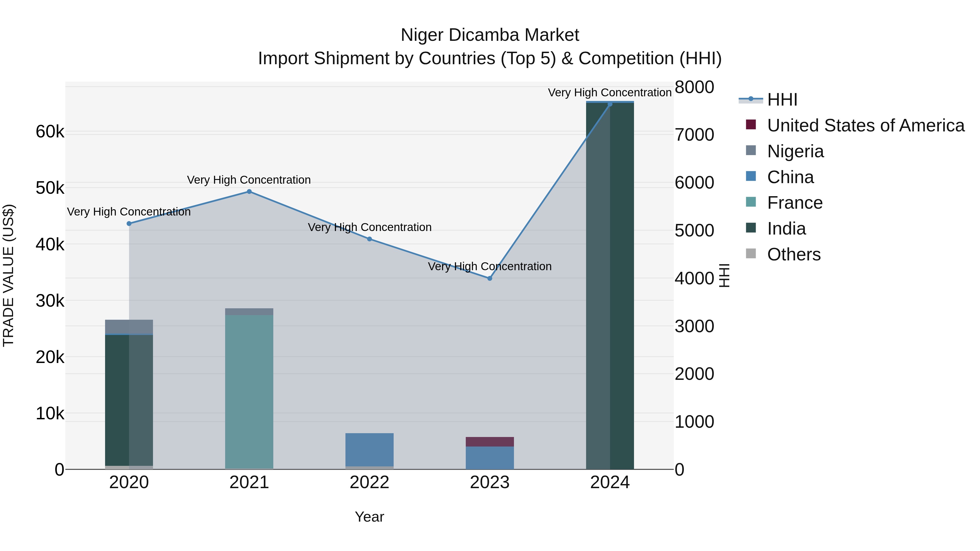The height and width of the screenshot is (551, 980).
Task: Click the TRADE VALUE (US$) axis title
Action: [x=8, y=275]
